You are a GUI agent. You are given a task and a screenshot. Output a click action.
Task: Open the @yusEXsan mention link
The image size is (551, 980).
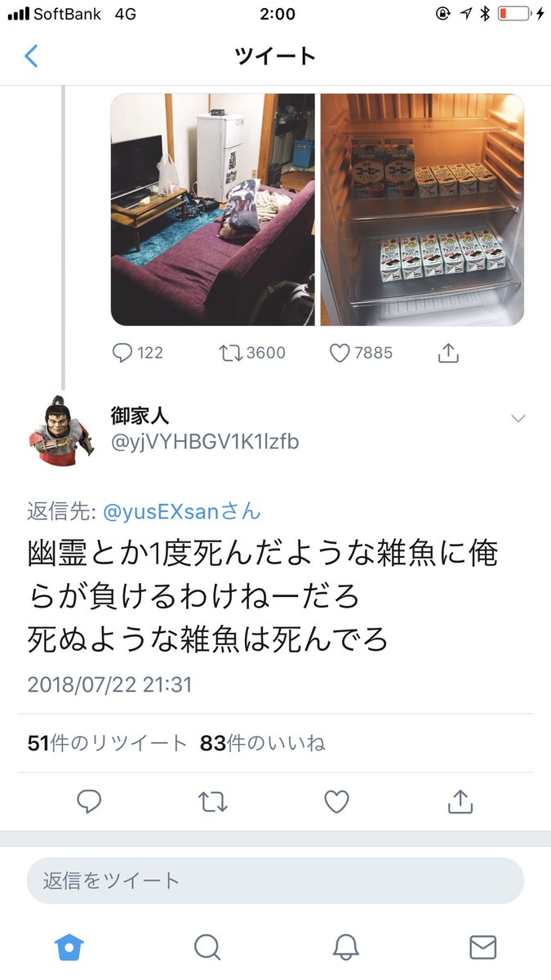pos(181,512)
